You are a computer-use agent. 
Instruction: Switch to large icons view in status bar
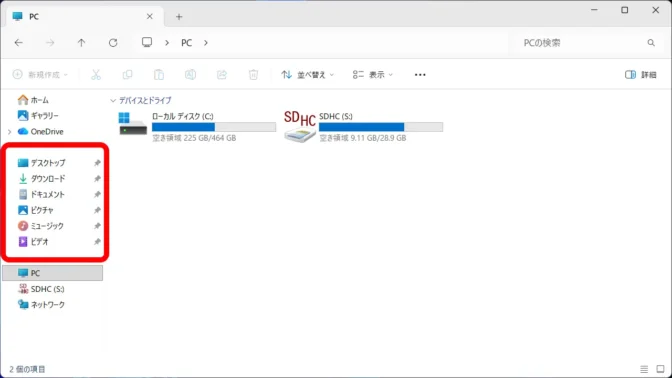660,369
